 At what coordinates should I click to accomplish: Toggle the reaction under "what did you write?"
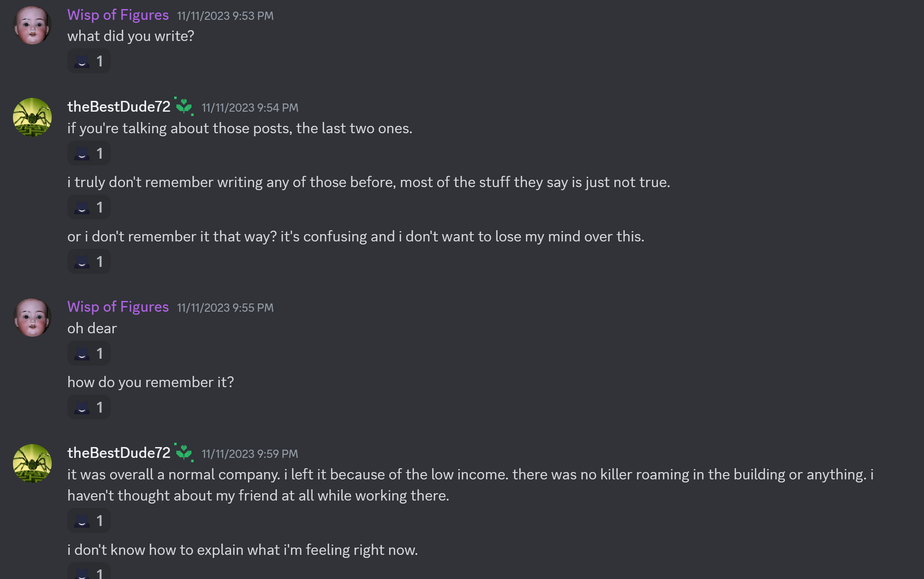pyautogui.click(x=89, y=61)
